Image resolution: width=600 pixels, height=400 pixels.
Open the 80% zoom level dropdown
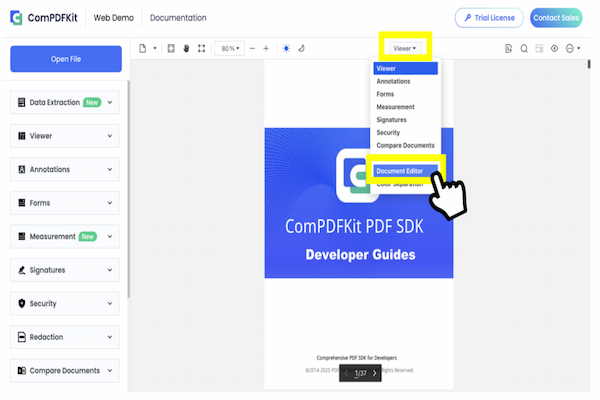[230, 49]
